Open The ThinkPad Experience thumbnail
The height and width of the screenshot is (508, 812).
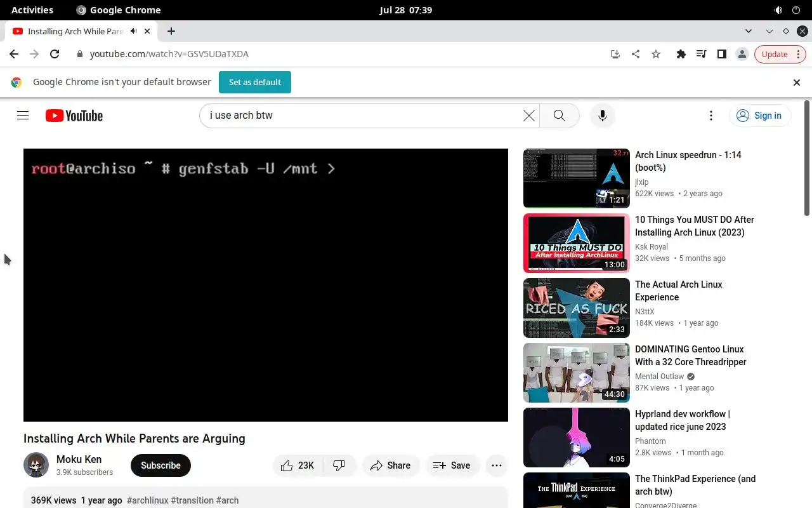point(577,490)
